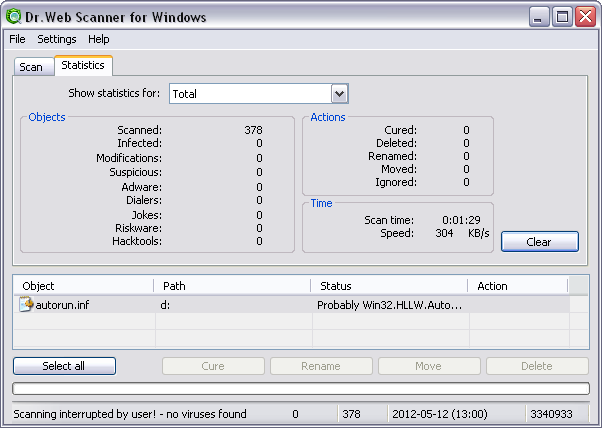Sort by the Object column header
The image size is (602, 428).
pos(83,286)
